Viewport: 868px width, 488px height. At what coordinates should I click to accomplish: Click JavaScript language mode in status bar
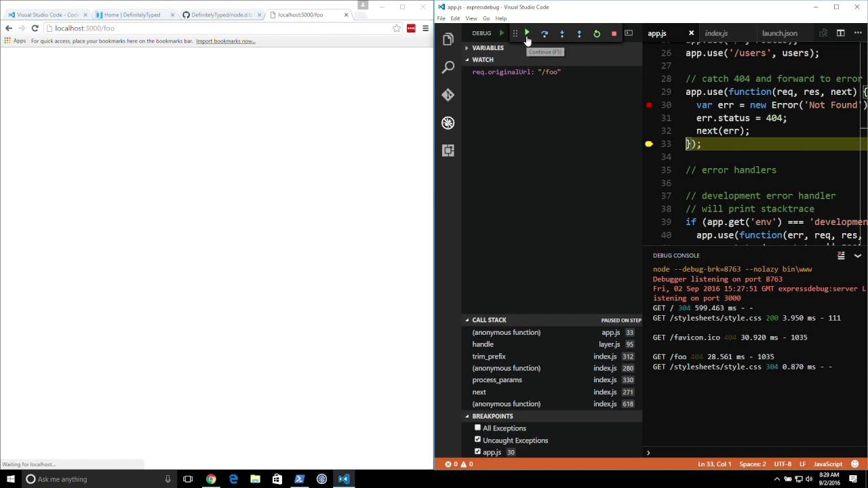click(x=828, y=464)
